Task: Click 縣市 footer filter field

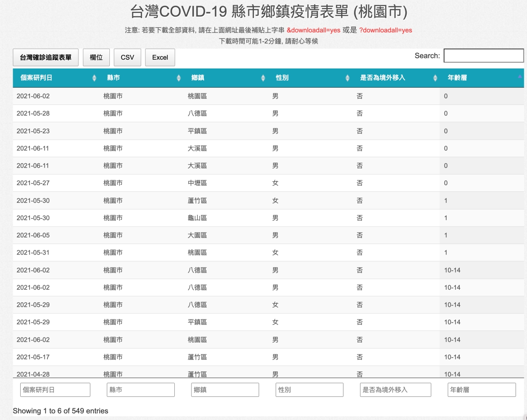Action: point(141,390)
